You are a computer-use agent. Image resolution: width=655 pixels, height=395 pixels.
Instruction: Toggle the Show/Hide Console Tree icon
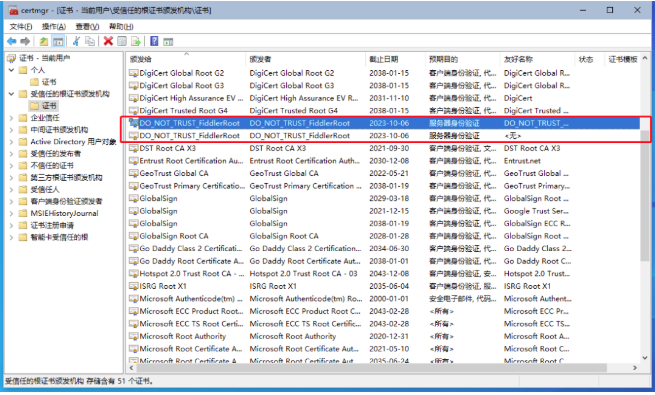58,41
